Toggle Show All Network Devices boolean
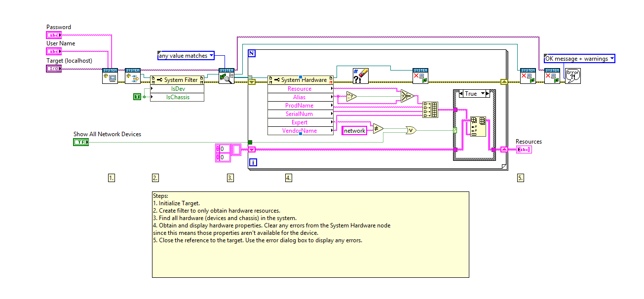The width and height of the screenshot is (644, 299). click(x=81, y=142)
